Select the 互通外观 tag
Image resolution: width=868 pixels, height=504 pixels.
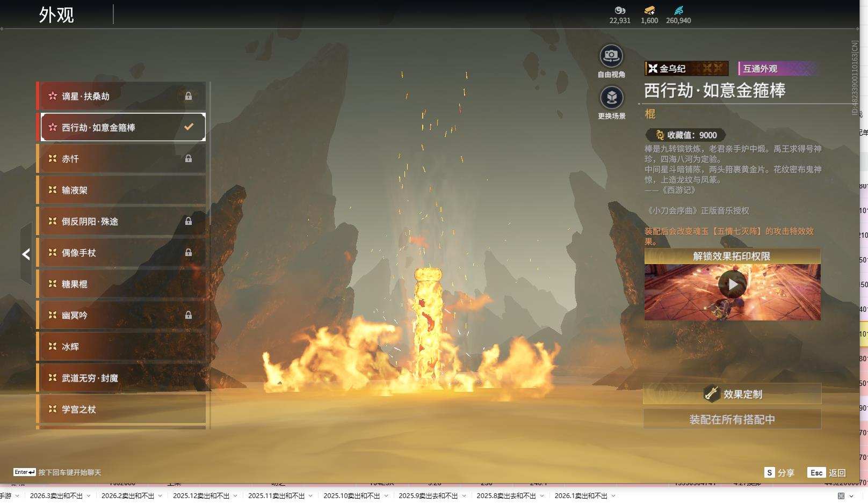777,69
